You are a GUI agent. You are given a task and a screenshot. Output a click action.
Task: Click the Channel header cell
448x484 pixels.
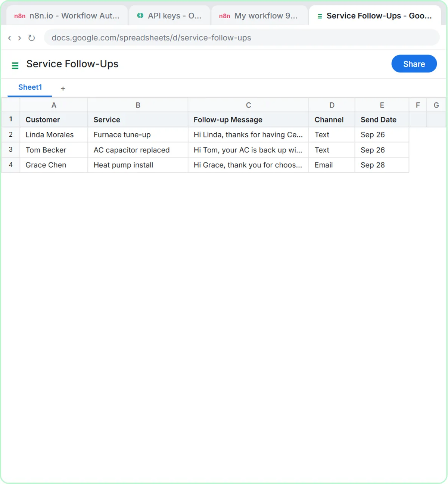pos(332,120)
